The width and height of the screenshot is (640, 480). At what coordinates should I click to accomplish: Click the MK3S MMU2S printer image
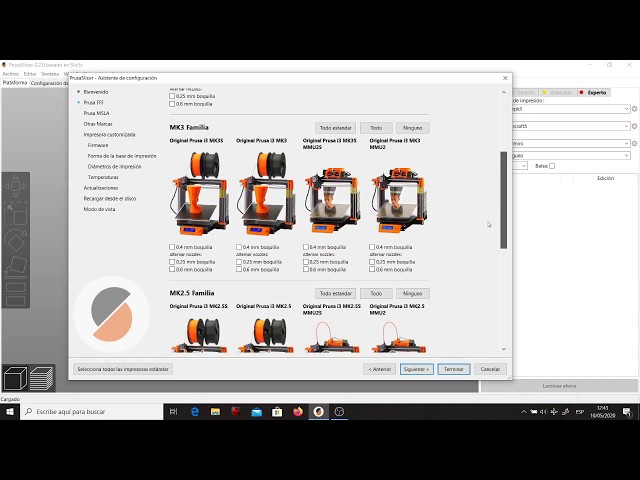[x=333, y=199]
